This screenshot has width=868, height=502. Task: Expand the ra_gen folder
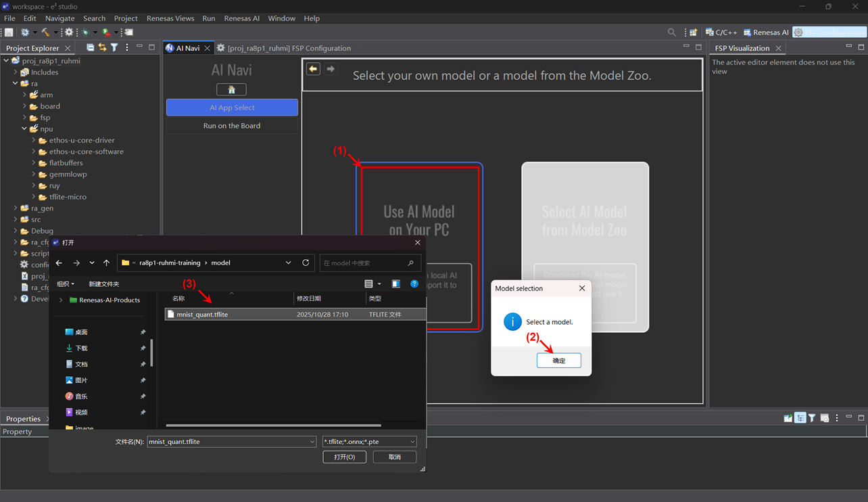point(16,208)
